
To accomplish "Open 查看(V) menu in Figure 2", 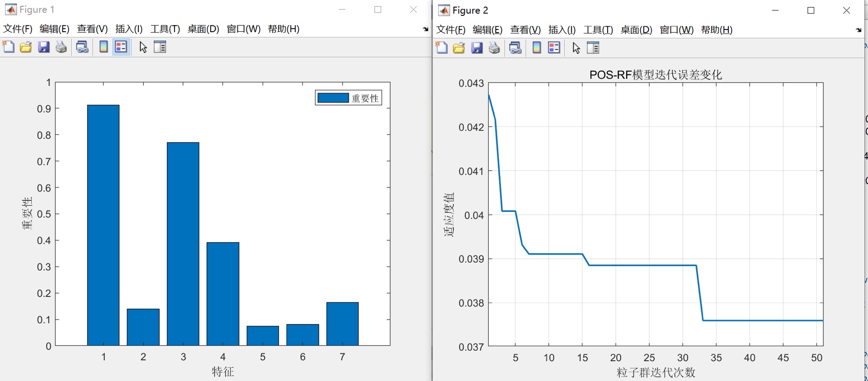I will click(526, 30).
